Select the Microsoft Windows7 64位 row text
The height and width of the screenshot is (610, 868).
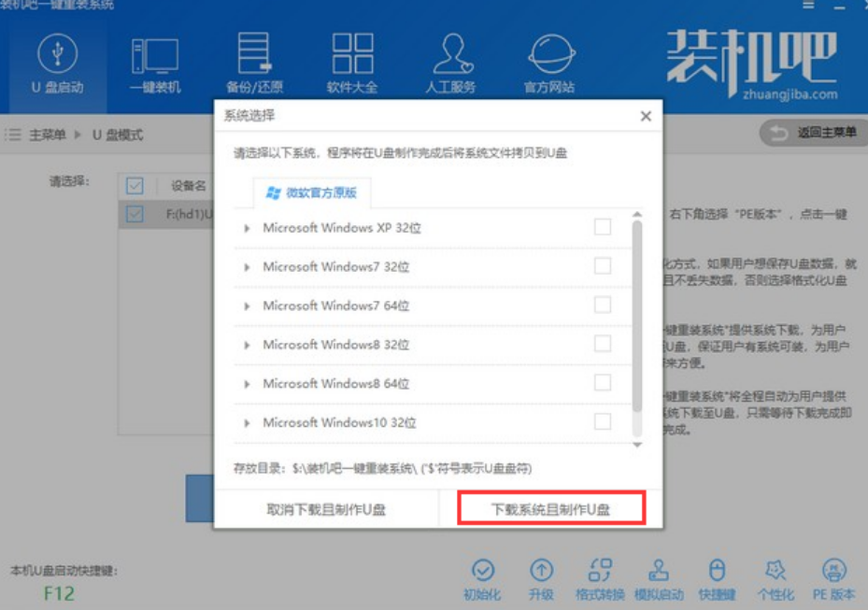click(x=336, y=305)
